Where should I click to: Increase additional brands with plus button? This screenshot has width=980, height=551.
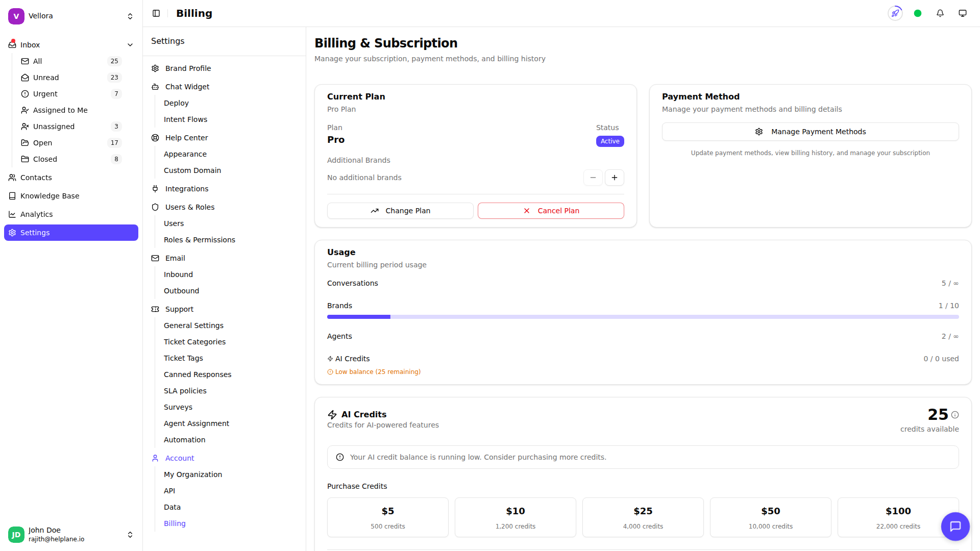pos(615,178)
